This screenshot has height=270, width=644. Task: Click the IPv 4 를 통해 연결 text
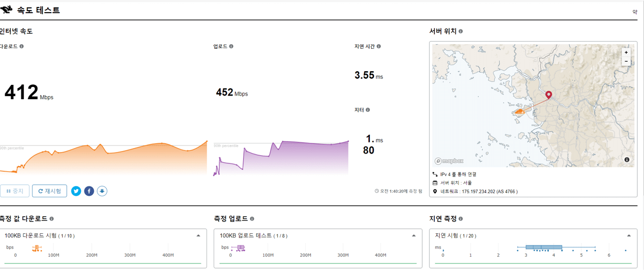458,174
